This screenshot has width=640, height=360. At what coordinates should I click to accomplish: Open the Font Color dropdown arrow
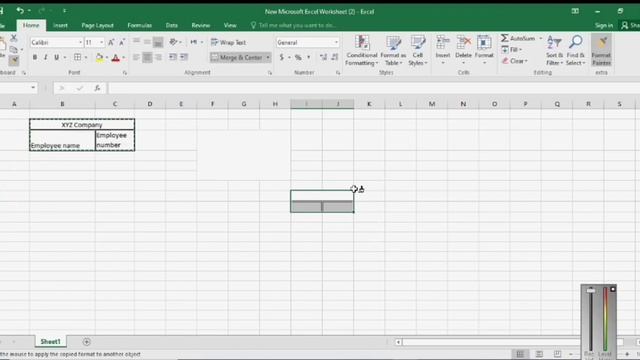124,58
